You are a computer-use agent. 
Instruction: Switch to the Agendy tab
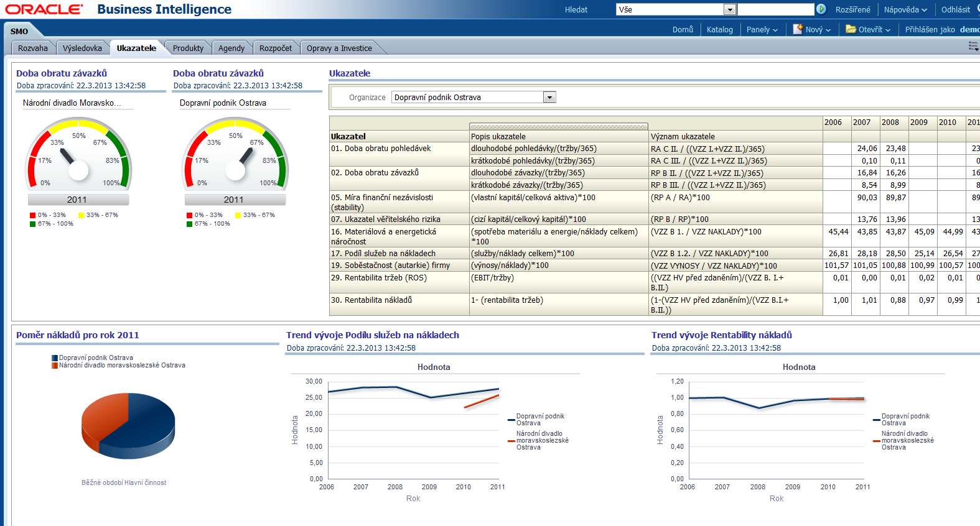pos(231,48)
